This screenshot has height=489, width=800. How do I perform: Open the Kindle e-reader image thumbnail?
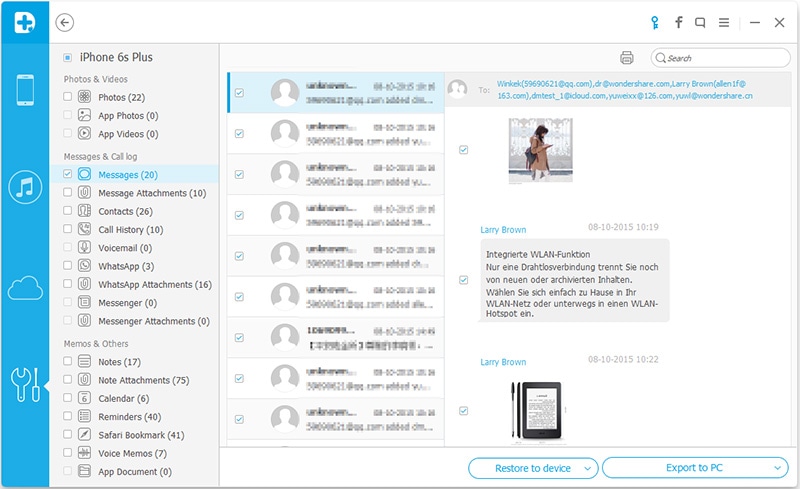pyautogui.click(x=536, y=411)
